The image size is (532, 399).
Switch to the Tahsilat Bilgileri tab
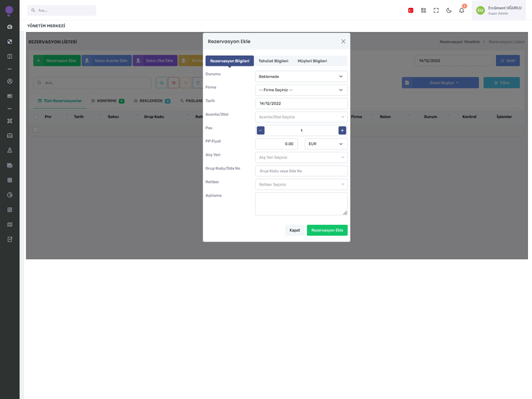(273, 61)
